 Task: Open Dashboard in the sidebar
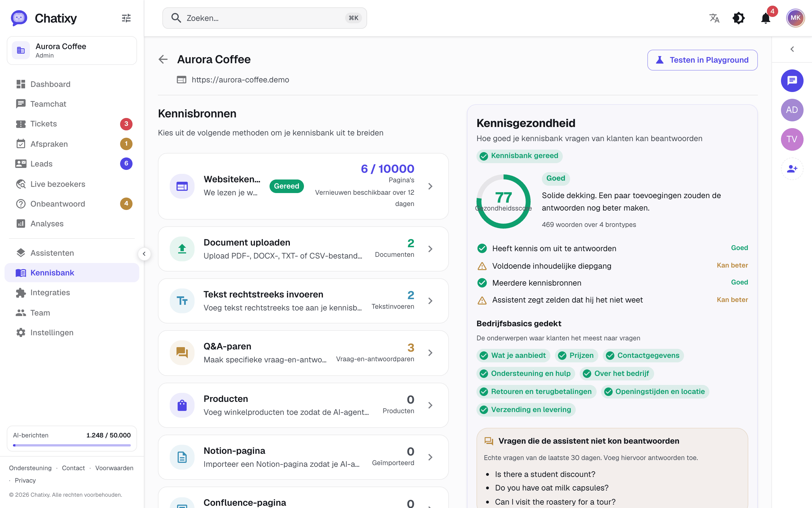click(x=72, y=84)
